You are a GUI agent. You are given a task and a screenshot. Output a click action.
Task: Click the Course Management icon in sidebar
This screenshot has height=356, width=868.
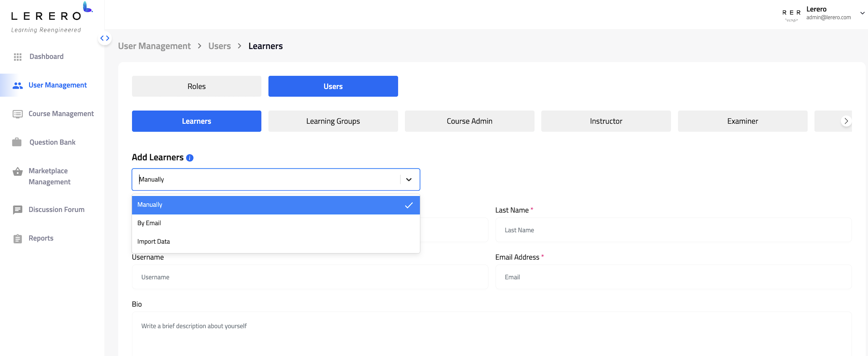(x=17, y=114)
